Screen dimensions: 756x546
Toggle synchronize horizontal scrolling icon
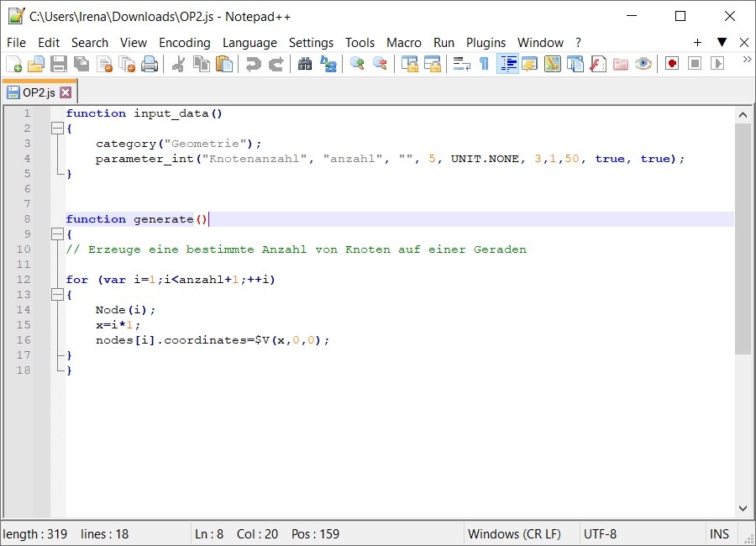click(x=432, y=64)
